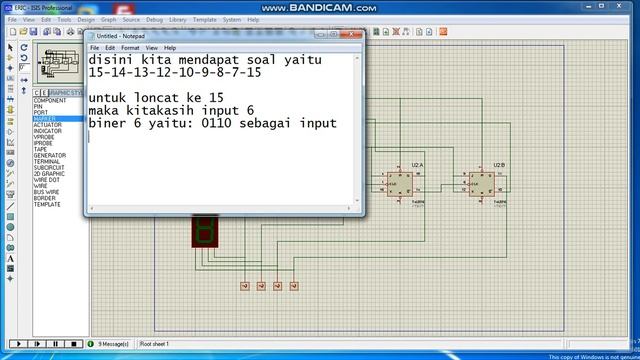640x360 pixels.
Task: Open Notepad Edit menu
Action: point(110,48)
